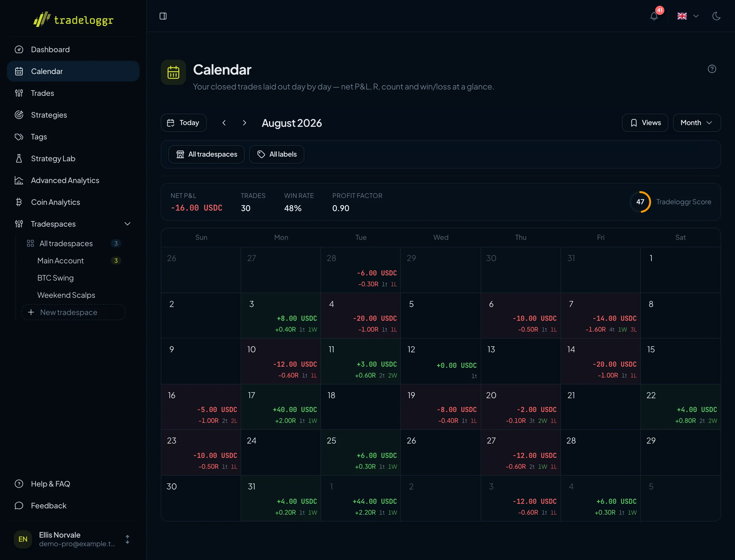Screen dimensions: 735x560
Task: Toggle the sidebar panel icon
Action: pos(163,16)
